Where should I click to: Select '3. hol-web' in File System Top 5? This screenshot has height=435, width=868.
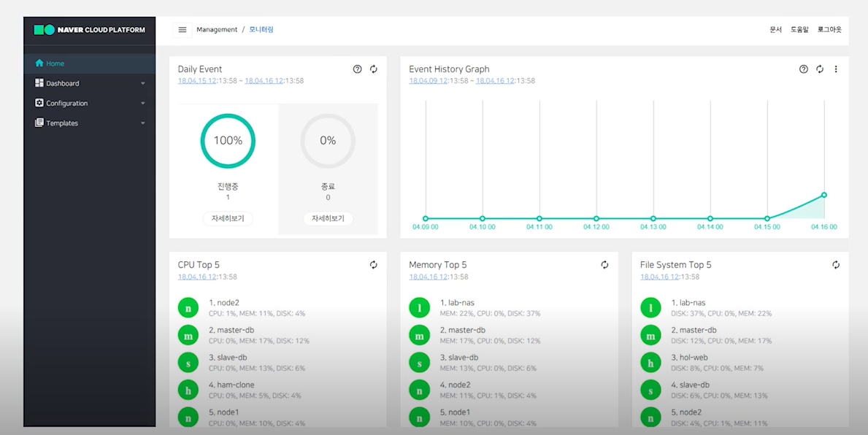tap(689, 358)
